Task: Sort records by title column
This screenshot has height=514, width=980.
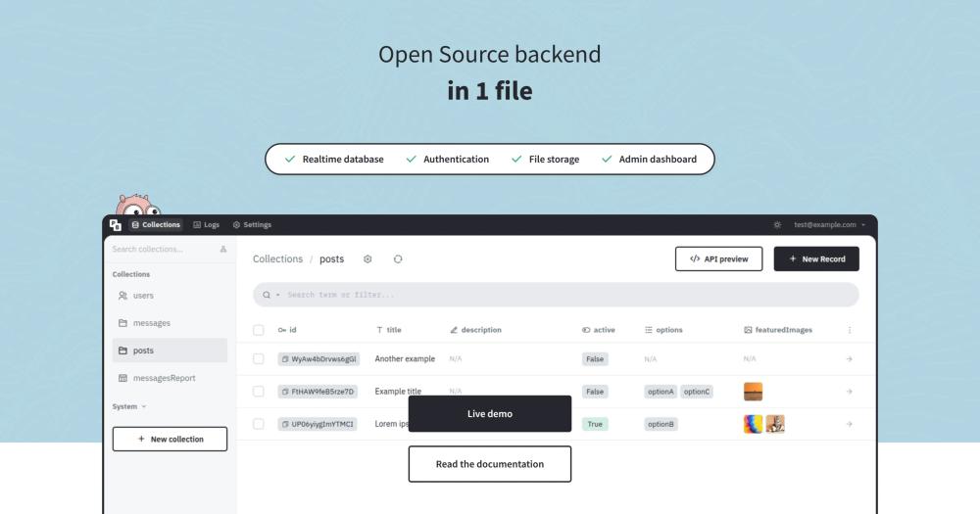Action: [389, 330]
